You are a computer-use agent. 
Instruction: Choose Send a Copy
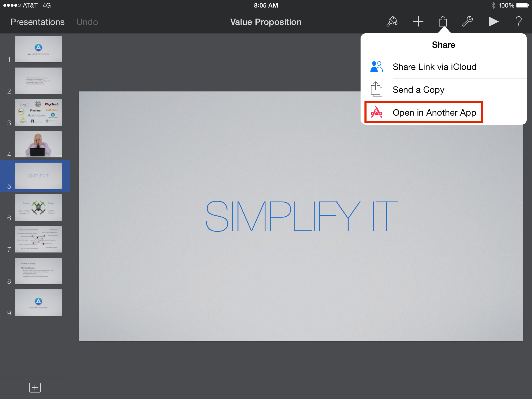[444, 90]
